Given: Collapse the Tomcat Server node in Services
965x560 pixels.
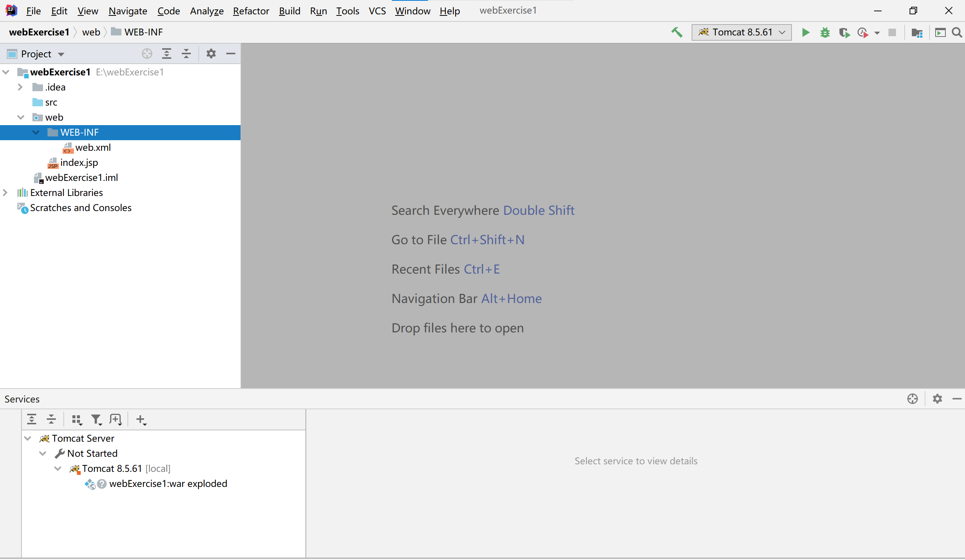Looking at the screenshot, I should 28,438.
